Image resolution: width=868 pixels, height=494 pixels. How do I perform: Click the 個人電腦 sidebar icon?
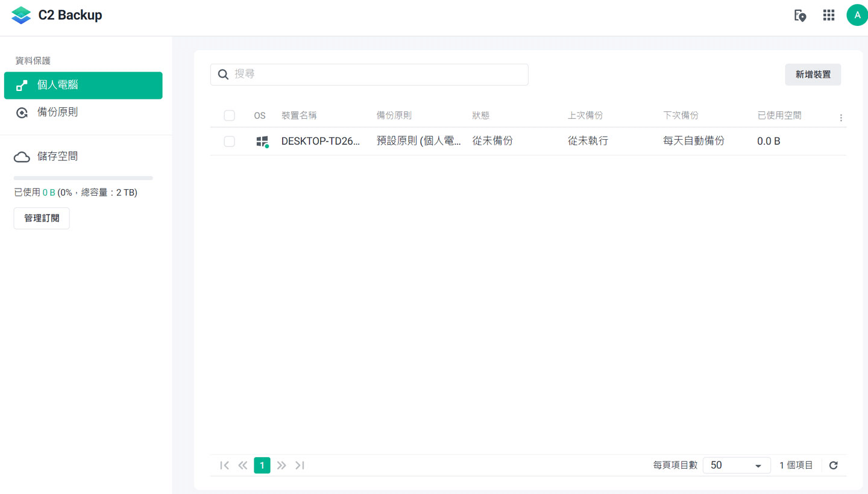click(22, 86)
